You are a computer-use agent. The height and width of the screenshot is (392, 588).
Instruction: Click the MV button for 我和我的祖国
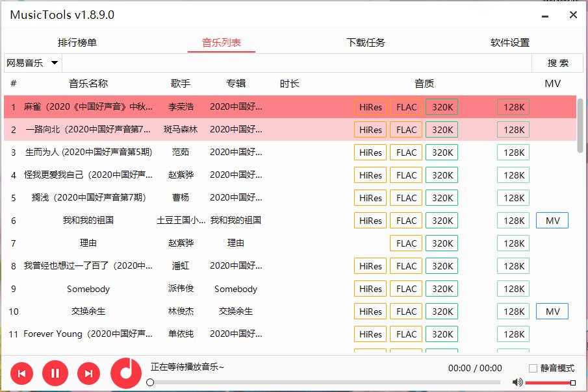pos(552,220)
